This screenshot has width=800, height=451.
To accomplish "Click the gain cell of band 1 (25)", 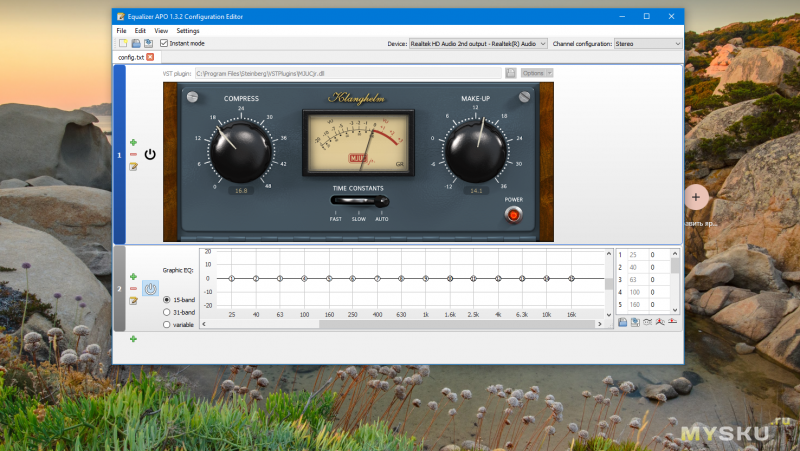I will [x=659, y=255].
